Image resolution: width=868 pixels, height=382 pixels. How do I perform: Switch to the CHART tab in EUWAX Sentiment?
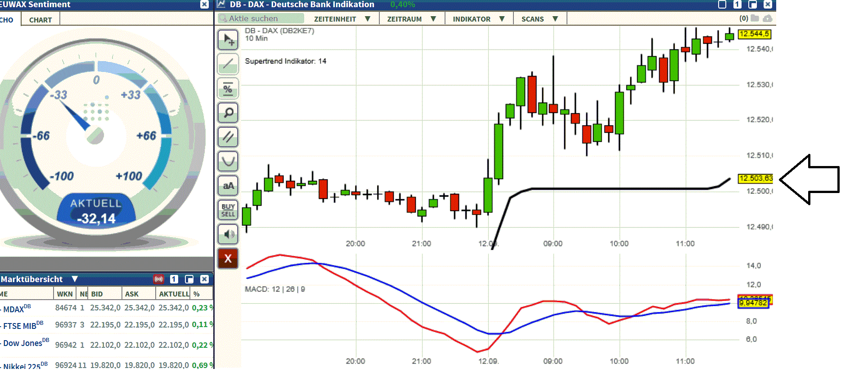40,20
